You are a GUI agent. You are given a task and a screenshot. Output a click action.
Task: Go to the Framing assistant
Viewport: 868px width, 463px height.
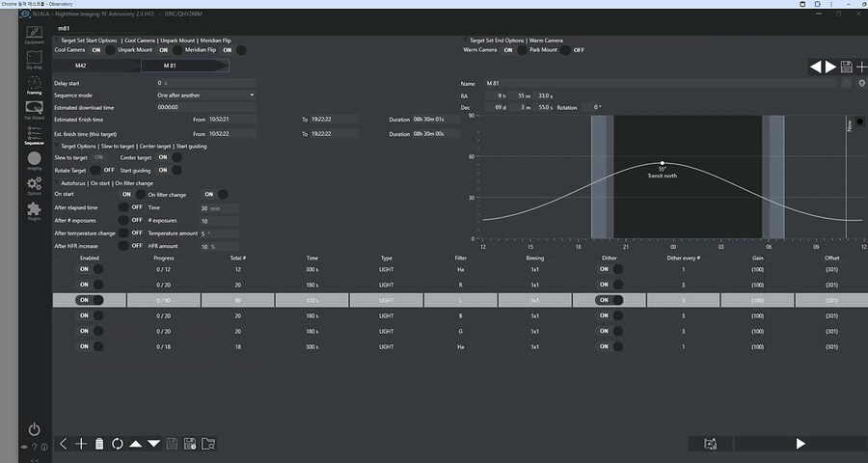click(34, 85)
